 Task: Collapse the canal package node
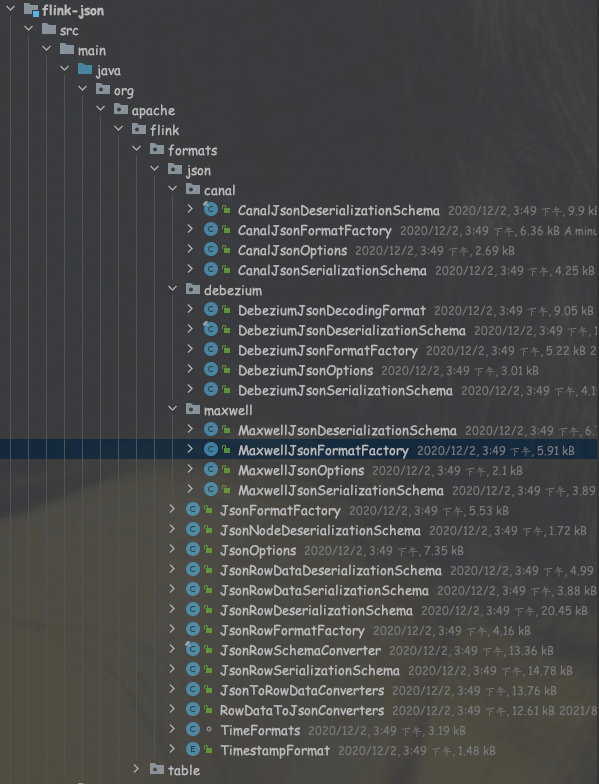[172, 188]
